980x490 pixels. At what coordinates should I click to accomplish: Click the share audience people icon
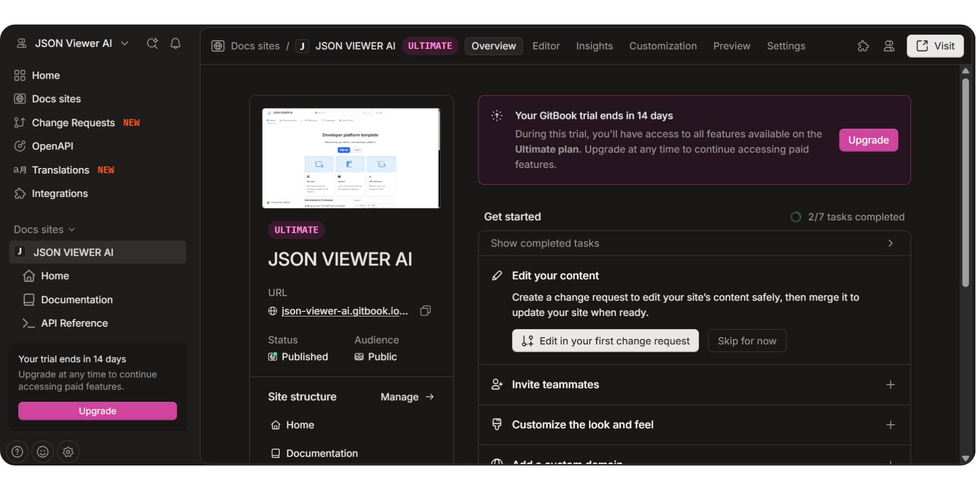[x=889, y=46]
